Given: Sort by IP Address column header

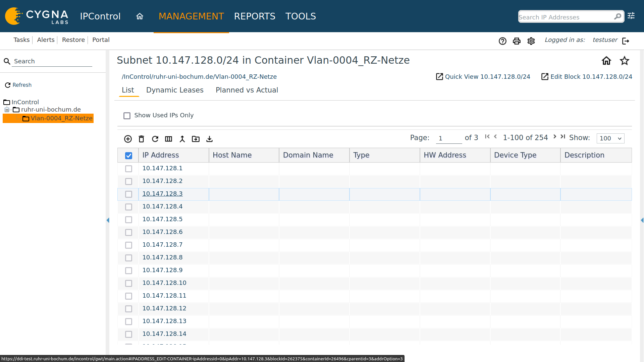Looking at the screenshot, I should 174,155.
